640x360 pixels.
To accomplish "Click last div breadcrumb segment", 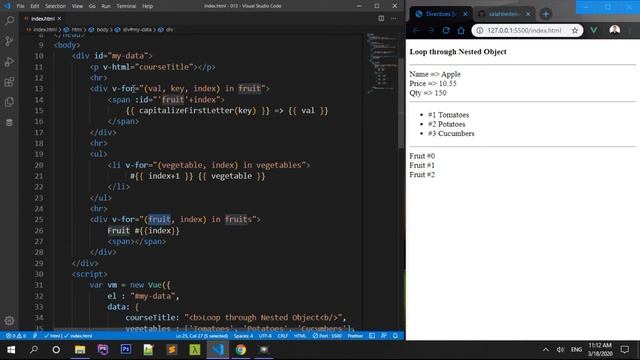I will (x=169, y=29).
